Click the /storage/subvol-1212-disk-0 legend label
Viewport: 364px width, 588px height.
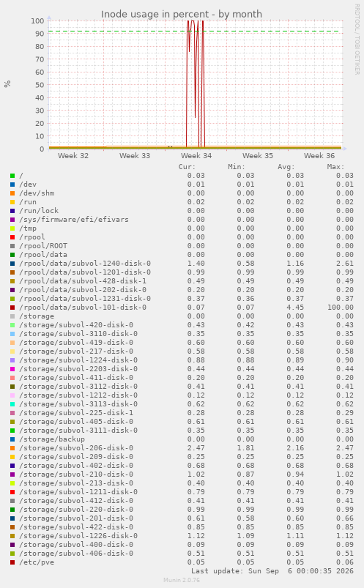(78, 395)
